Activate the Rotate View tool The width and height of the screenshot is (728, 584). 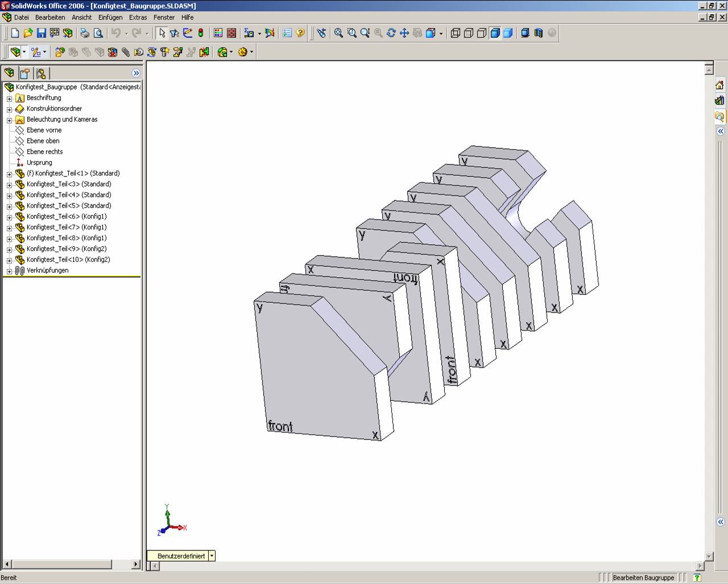(391, 33)
